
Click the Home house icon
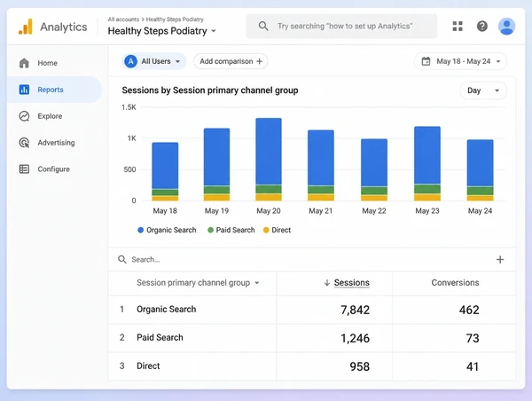click(24, 63)
